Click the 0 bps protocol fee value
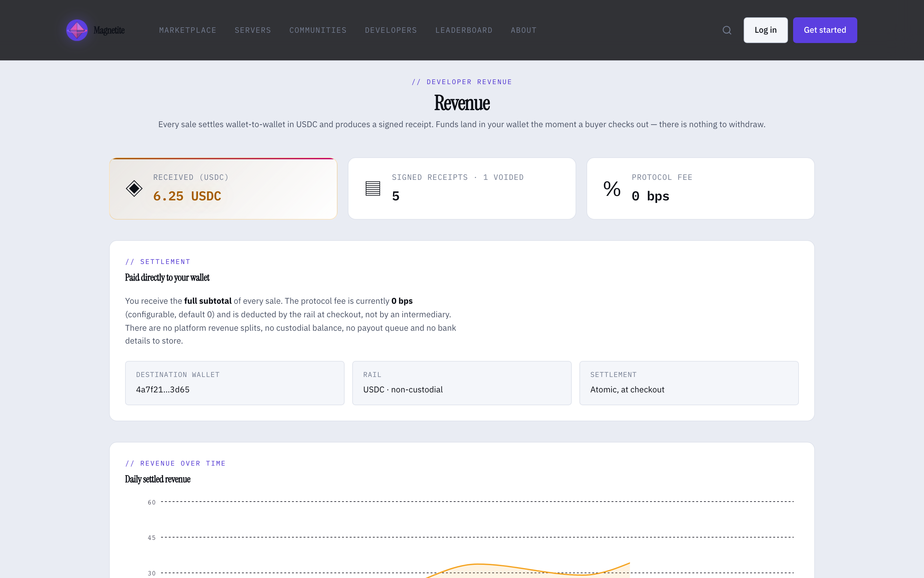Image resolution: width=924 pixels, height=578 pixels. (x=650, y=196)
